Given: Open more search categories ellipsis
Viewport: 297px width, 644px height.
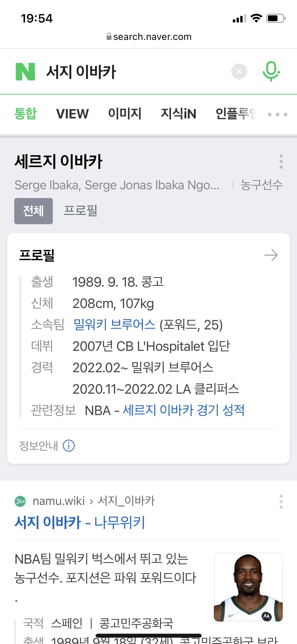Looking at the screenshot, I should coord(277,114).
